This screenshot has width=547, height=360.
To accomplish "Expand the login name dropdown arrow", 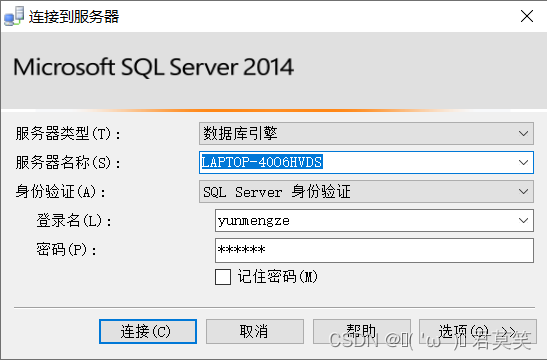I will [523, 220].
